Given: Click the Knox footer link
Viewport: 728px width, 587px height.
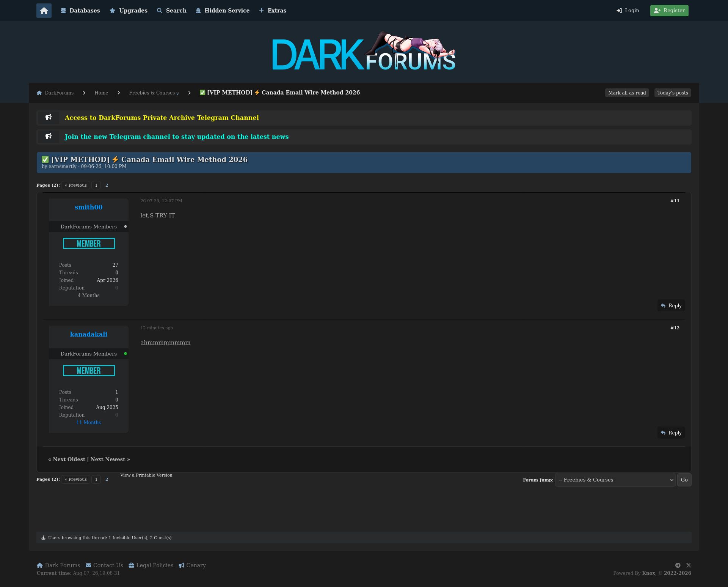Looking at the screenshot, I should click(648, 573).
